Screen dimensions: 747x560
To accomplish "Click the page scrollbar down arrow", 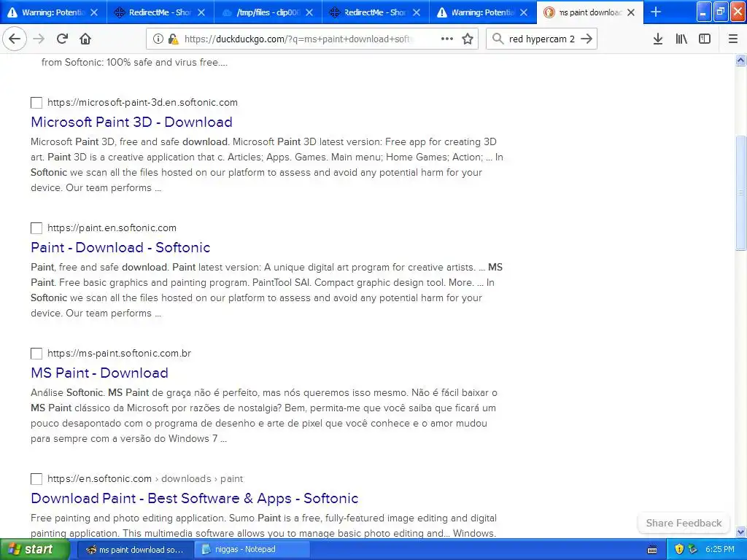I will pos(741,532).
